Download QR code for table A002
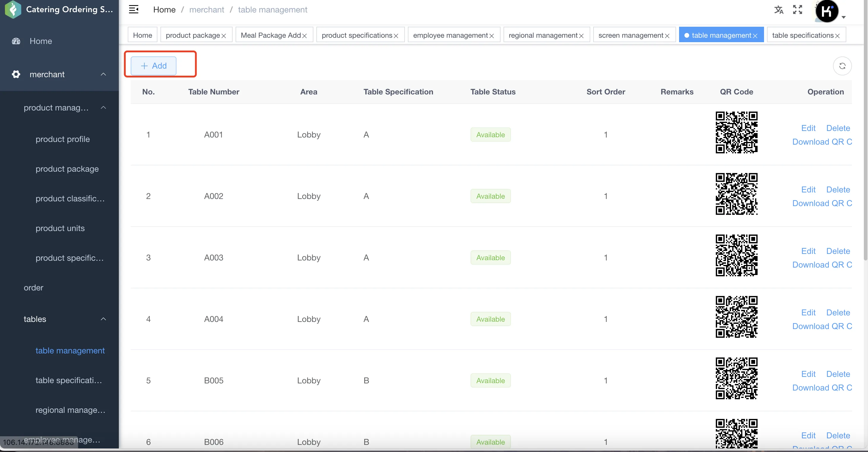 pos(822,203)
